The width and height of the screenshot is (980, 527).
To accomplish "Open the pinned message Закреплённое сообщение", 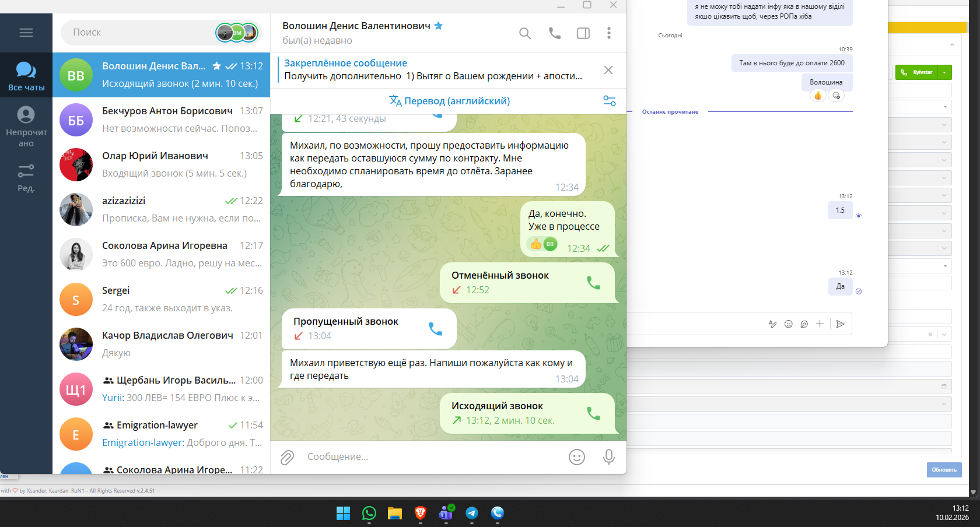I will click(x=433, y=70).
